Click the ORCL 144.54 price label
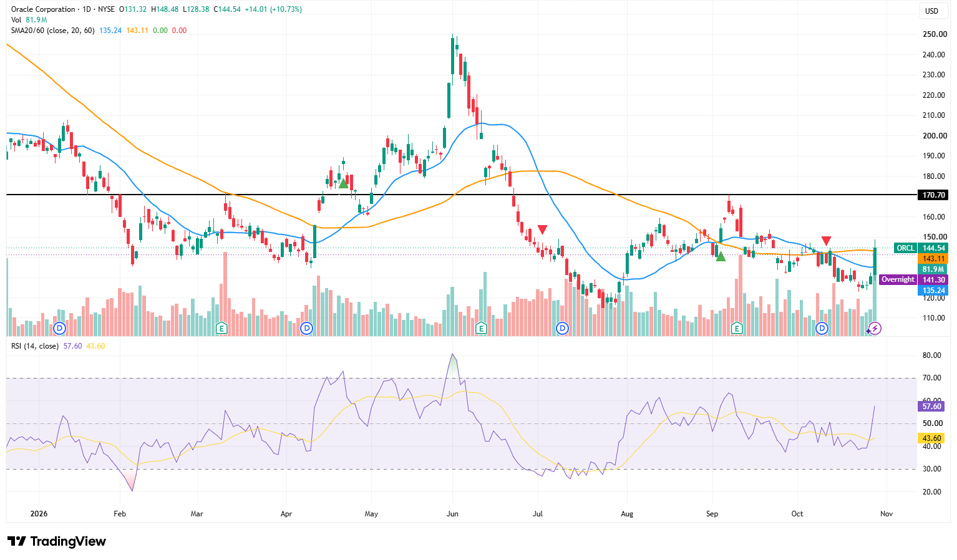This screenshot has width=957, height=560. click(x=921, y=248)
